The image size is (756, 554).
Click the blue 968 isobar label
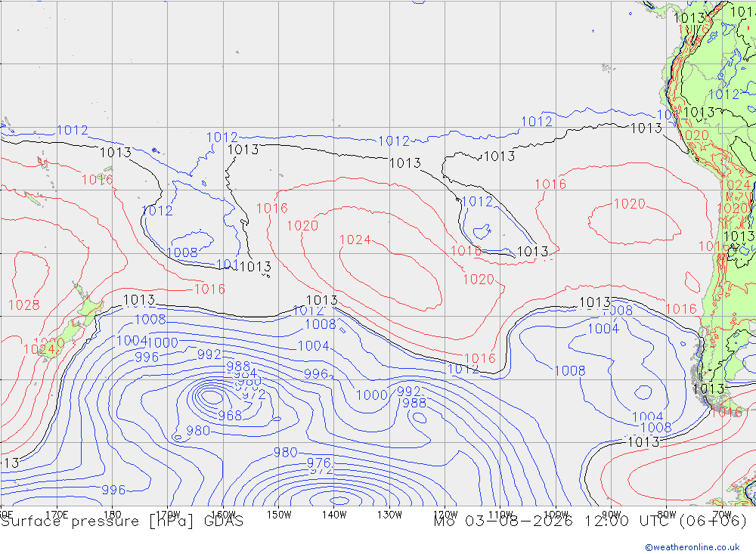[x=230, y=415]
